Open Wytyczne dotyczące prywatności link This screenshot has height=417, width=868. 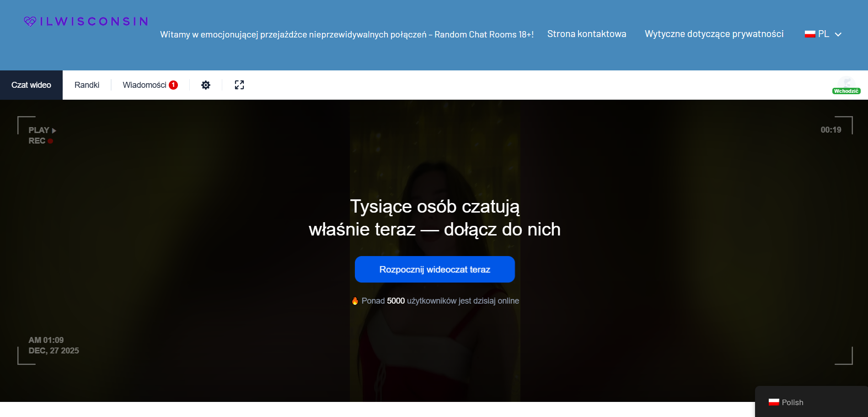(714, 34)
